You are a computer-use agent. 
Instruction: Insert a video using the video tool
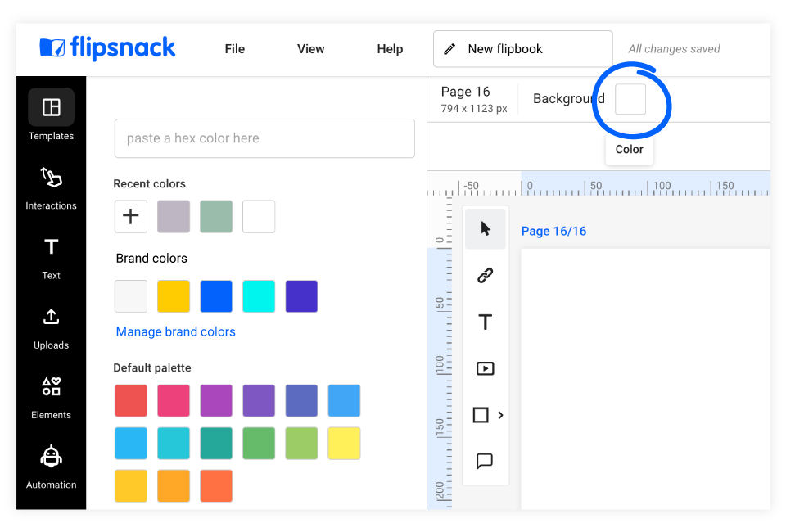486,368
